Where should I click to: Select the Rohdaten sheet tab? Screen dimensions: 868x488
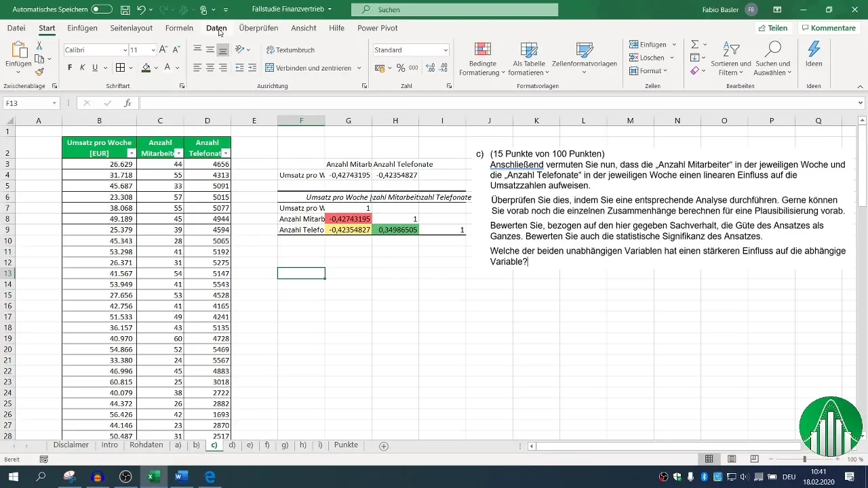146,445
